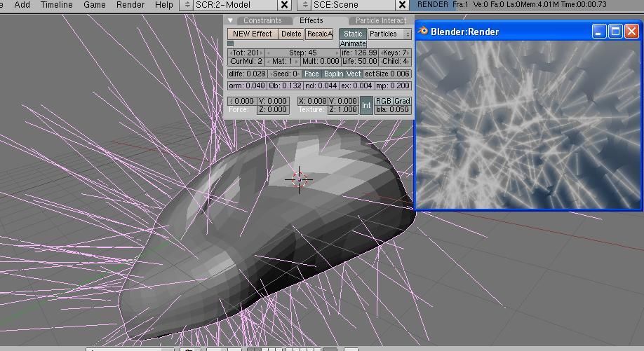Image resolution: width=644 pixels, height=351 pixels.
Task: Toggle the Vect particle option
Action: pyautogui.click(x=354, y=74)
